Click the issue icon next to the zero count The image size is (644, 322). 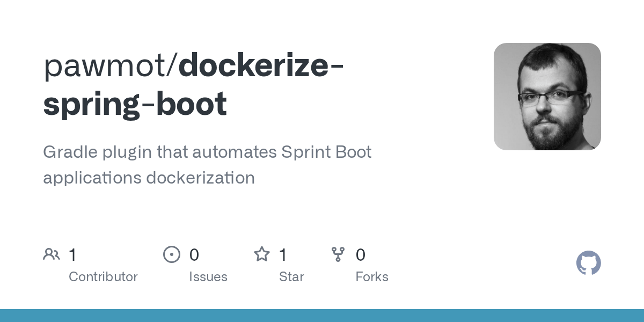[172, 254]
